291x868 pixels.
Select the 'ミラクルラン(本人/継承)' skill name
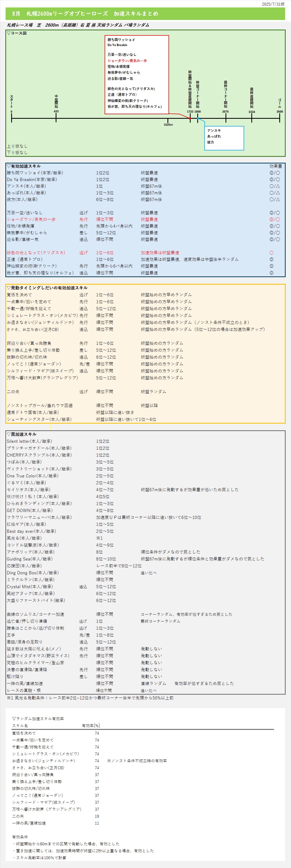pyautogui.click(x=31, y=580)
